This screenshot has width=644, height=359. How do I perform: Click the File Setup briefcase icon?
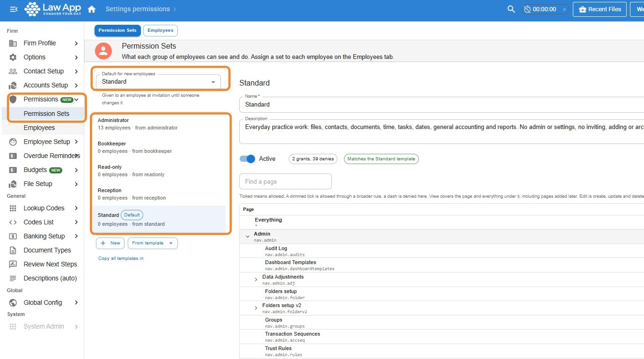13,184
